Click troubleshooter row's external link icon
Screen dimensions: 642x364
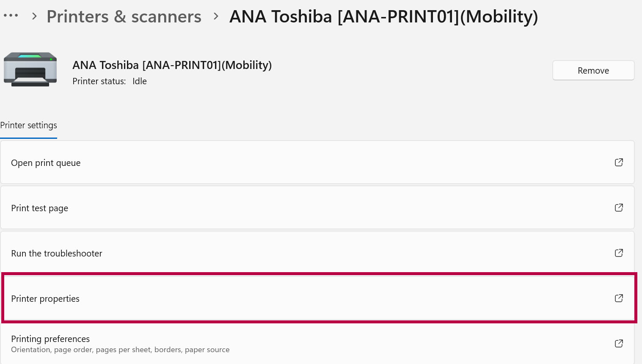pyautogui.click(x=619, y=253)
